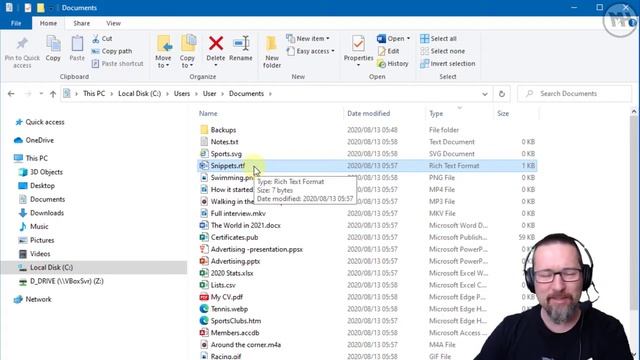This screenshot has height=360, width=640.
Task: Create a New folder
Action: click(x=272, y=52)
